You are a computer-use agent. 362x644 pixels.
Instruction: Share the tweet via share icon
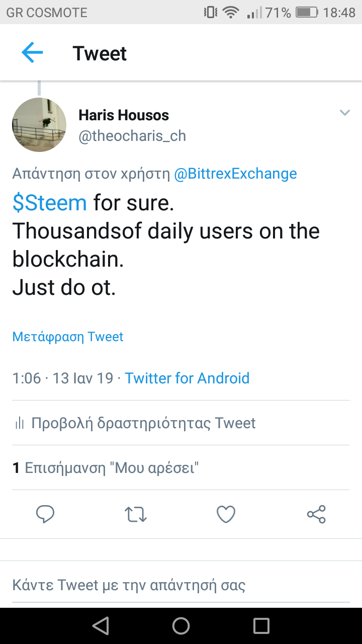(x=316, y=514)
